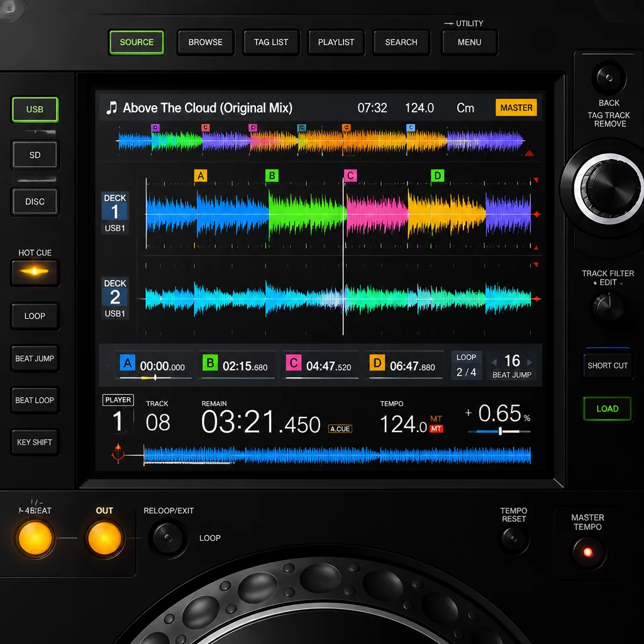Select SD as source
Viewport: 644px width, 644px height.
pyautogui.click(x=35, y=155)
